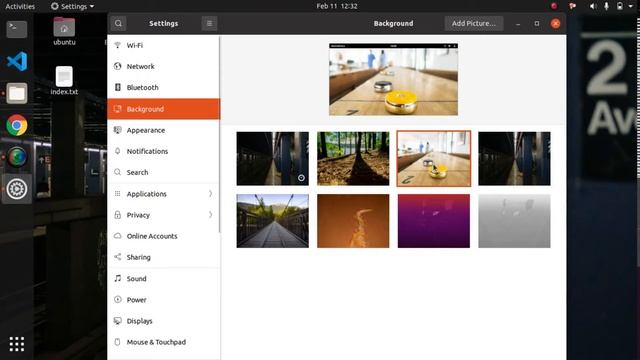Open Sharing settings

[164, 257]
